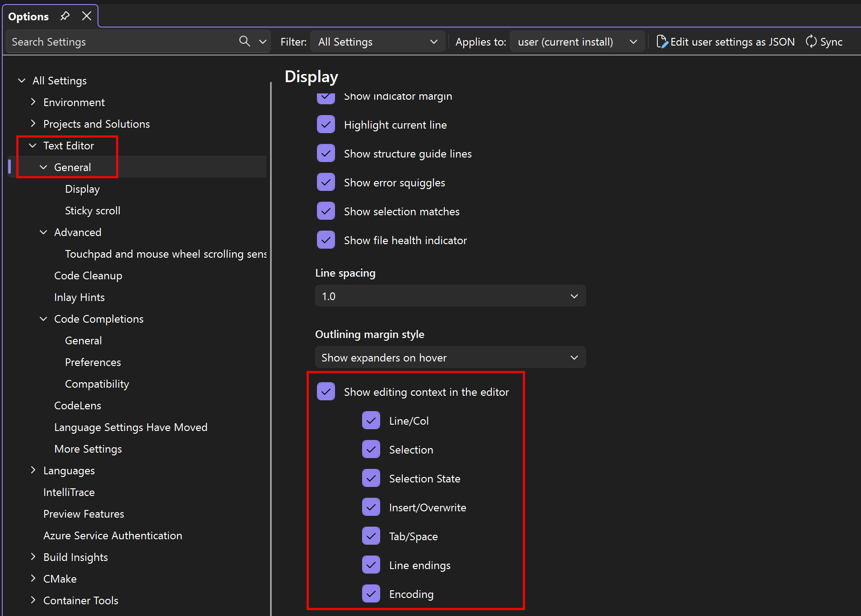The width and height of the screenshot is (861, 616).
Task: Uncheck Highlight current line
Action: point(326,124)
